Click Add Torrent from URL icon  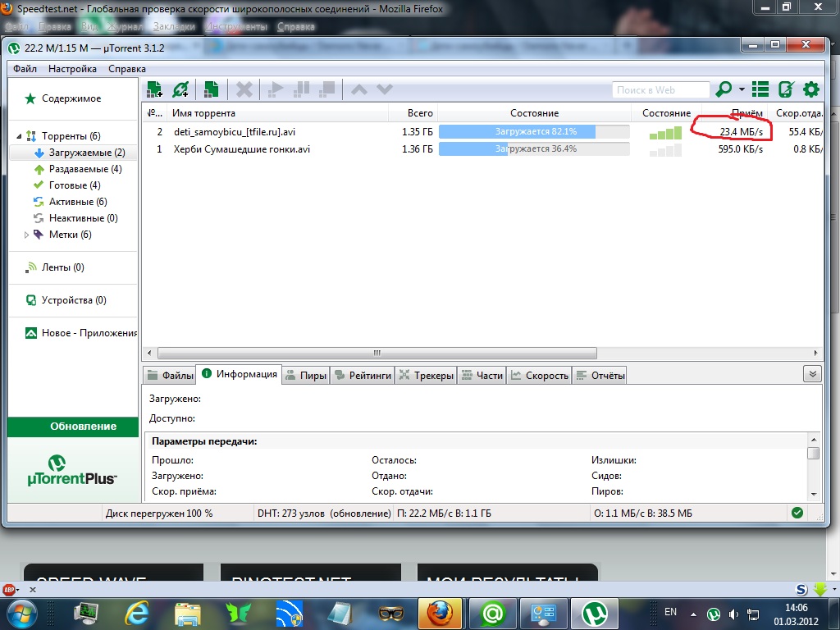click(180, 89)
